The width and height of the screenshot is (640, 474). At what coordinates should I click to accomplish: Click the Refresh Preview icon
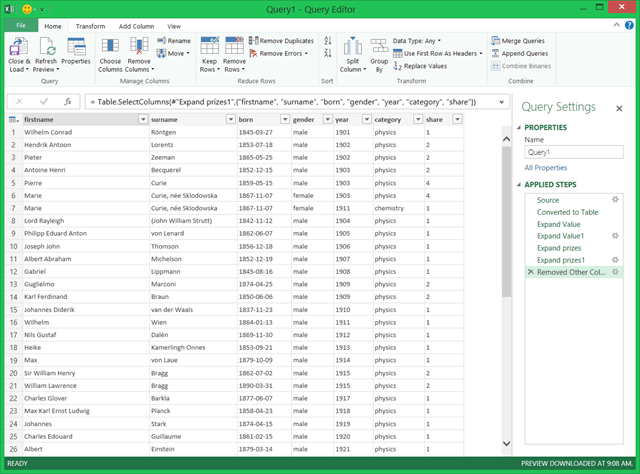point(46,47)
